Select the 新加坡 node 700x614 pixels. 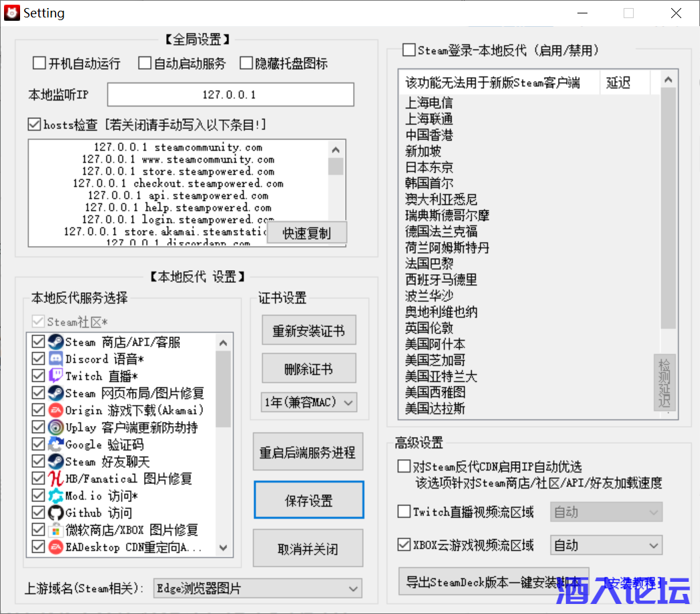click(423, 151)
